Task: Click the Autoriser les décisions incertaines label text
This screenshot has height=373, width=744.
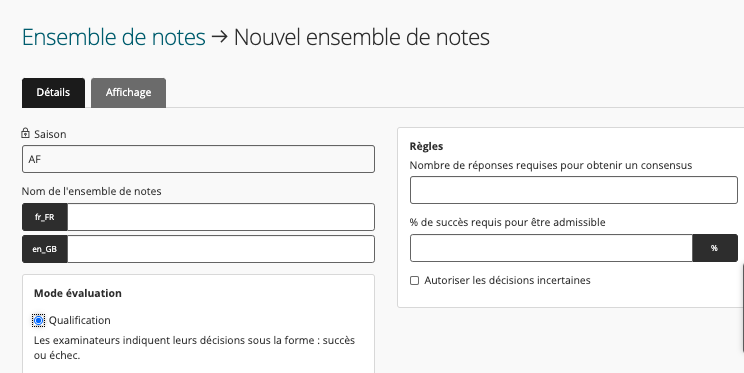Action: [507, 280]
